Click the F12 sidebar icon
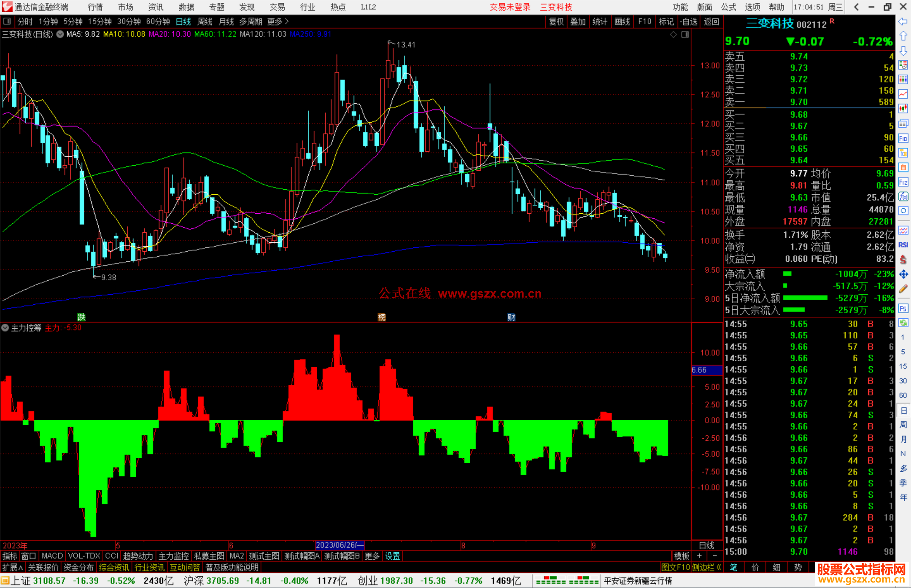This screenshot has width=911, height=588. 903,182
